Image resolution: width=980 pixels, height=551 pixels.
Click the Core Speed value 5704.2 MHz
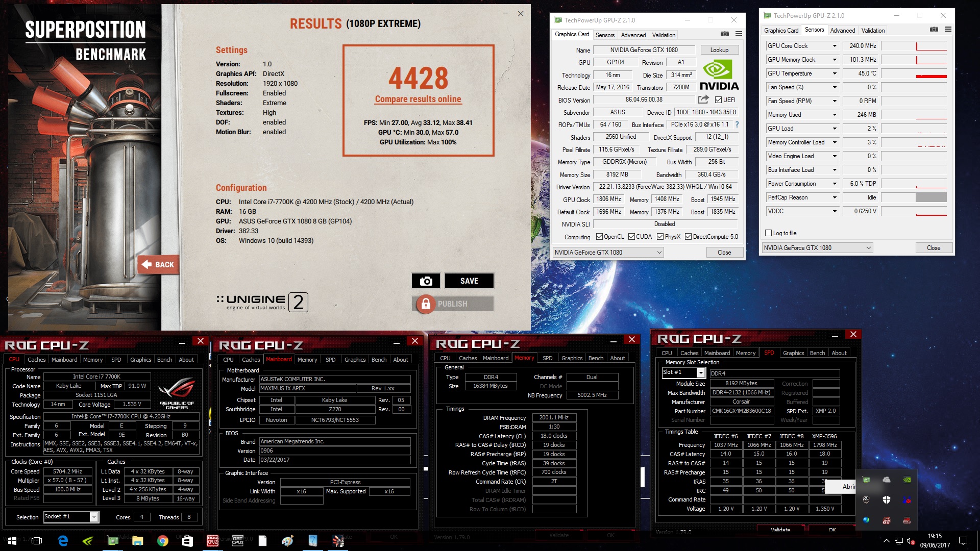point(67,471)
